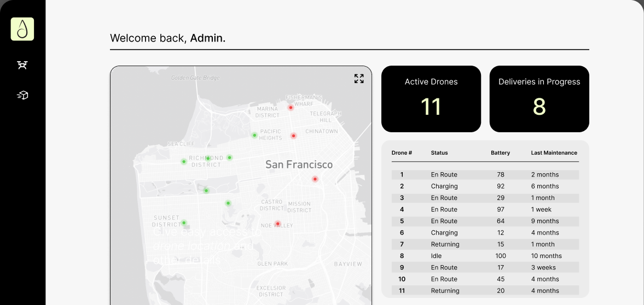Viewport: 644px width, 305px height.
Task: Select green marker west of Castro District
Action: pos(228,203)
